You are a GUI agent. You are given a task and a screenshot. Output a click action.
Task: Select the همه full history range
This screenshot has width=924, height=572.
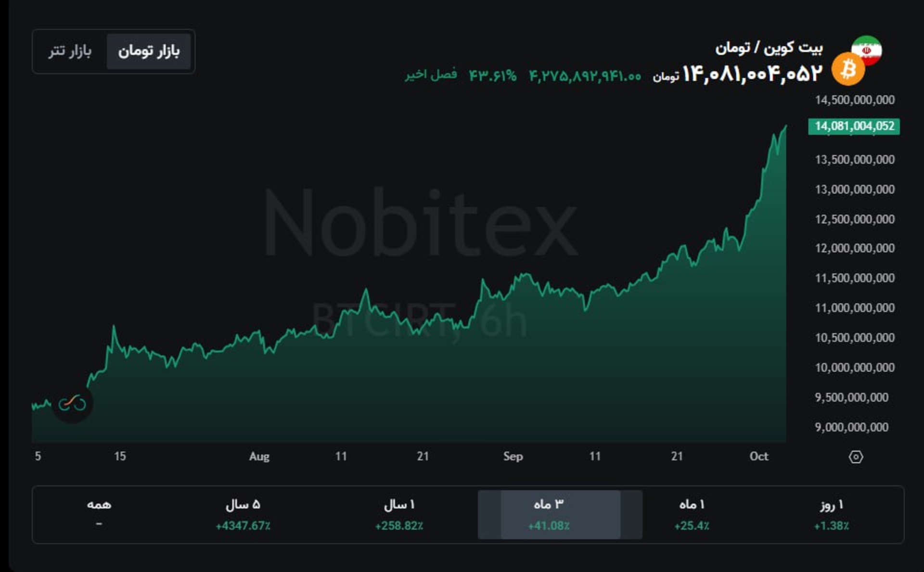[x=99, y=512]
